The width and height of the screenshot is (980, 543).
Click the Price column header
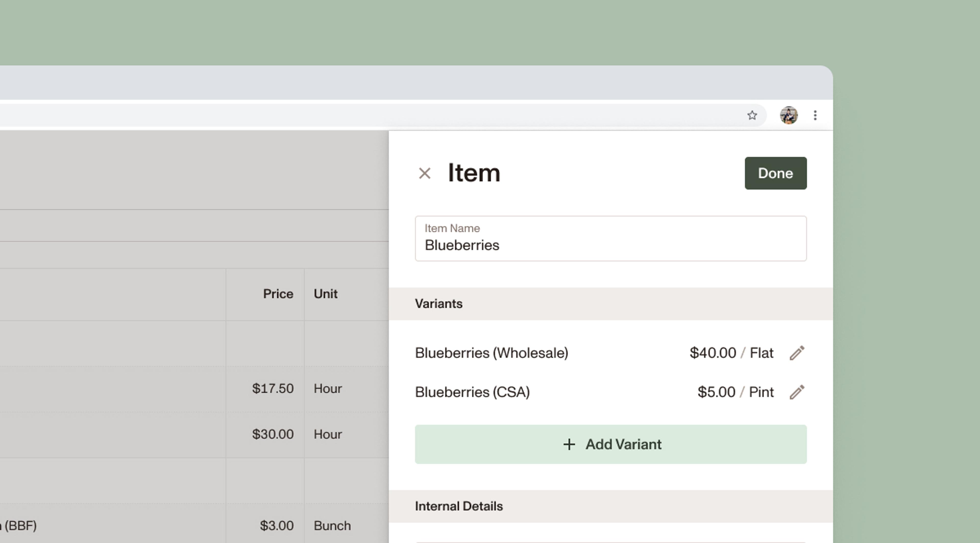click(x=278, y=294)
